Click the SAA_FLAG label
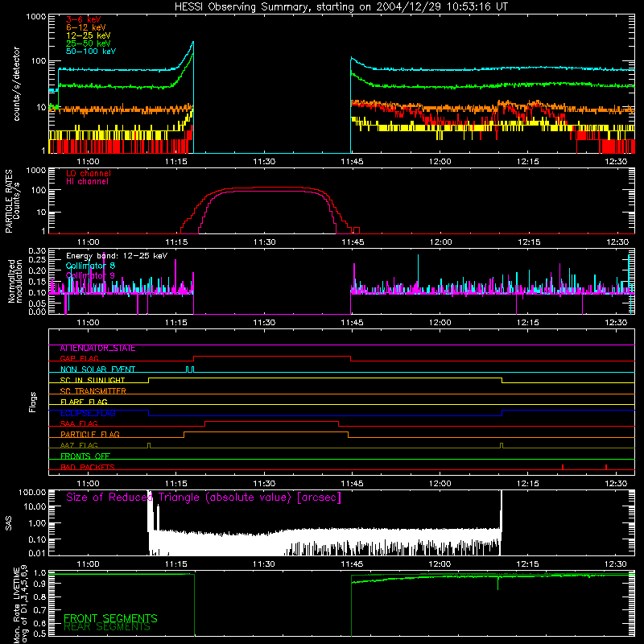This screenshot has height=644, width=644. point(79,423)
